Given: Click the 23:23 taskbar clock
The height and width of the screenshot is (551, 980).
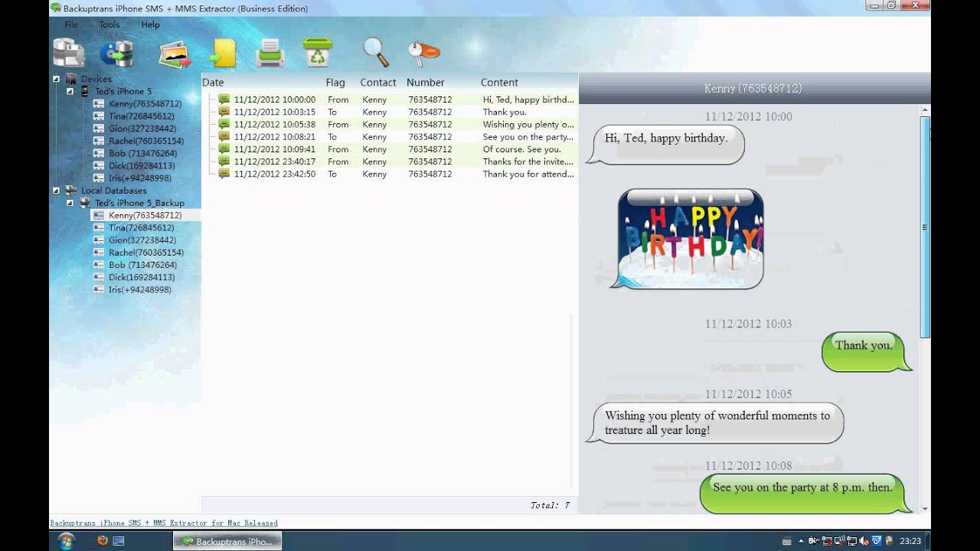Looking at the screenshot, I should point(910,541).
